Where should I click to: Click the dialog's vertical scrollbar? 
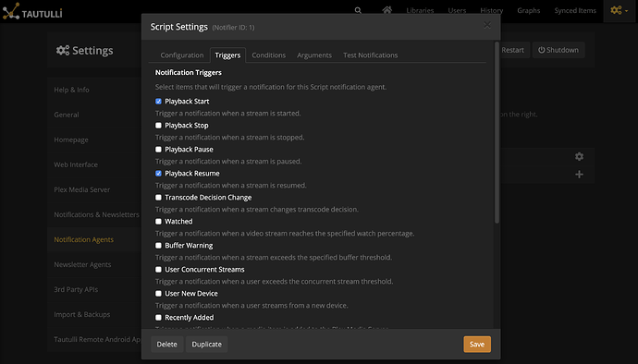coord(497,133)
